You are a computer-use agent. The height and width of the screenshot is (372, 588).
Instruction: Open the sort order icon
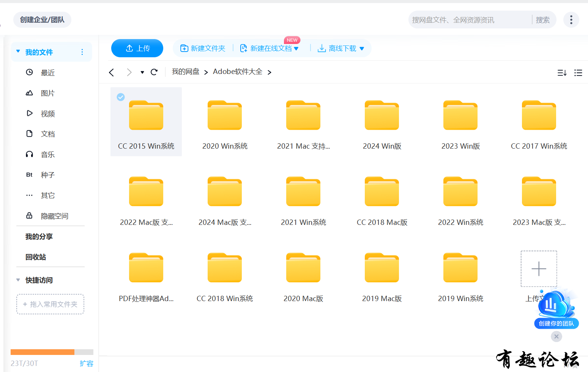[562, 73]
